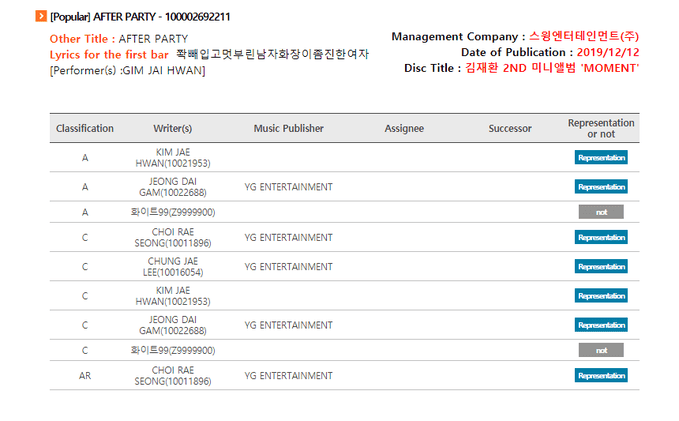
Task: Click Representation badge for CHOI RAE SEONG, classification C
Action: (601, 238)
